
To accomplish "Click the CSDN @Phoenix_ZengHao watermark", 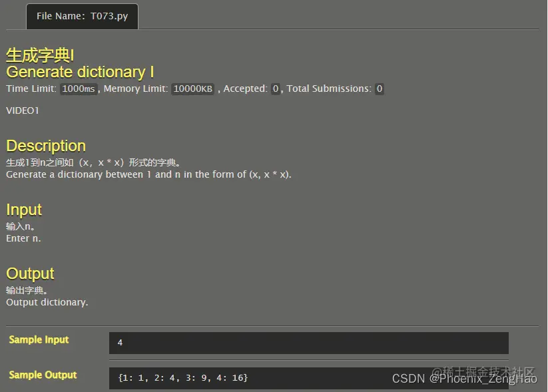I will (465, 379).
